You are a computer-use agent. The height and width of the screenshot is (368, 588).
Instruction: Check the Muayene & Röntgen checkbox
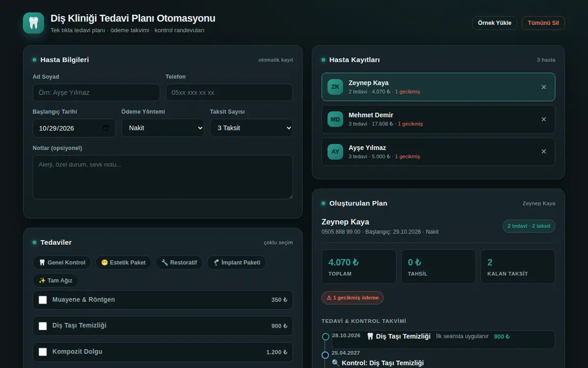coord(43,300)
